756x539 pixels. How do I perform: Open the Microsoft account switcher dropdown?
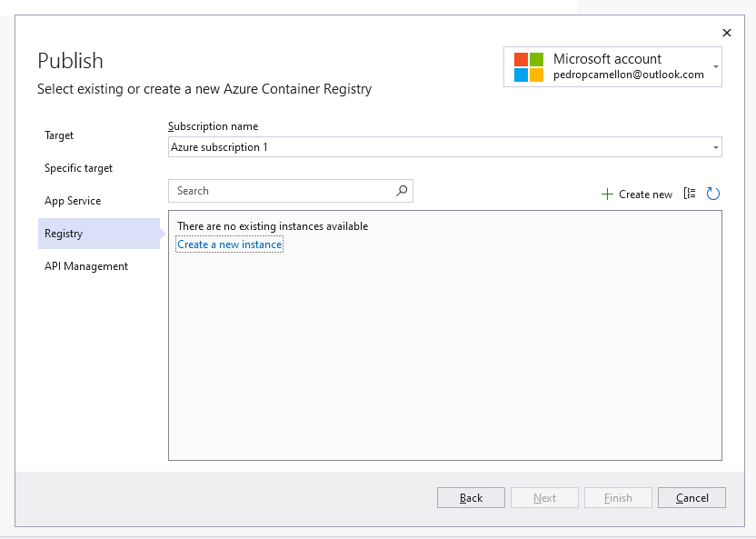pyautogui.click(x=715, y=65)
